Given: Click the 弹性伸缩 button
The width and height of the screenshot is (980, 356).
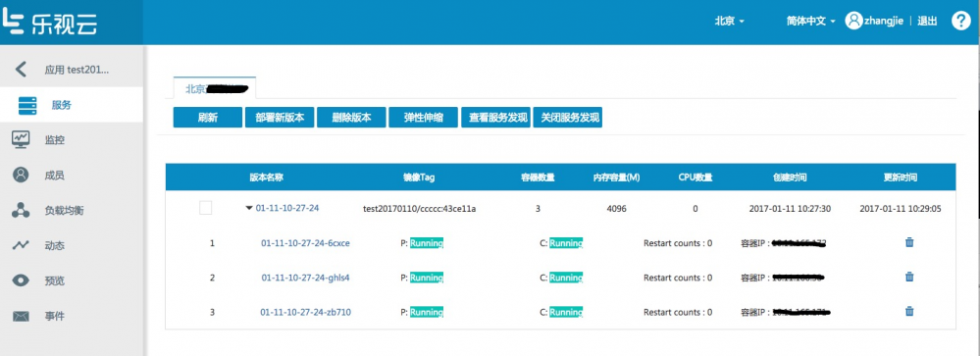Looking at the screenshot, I should (x=423, y=118).
